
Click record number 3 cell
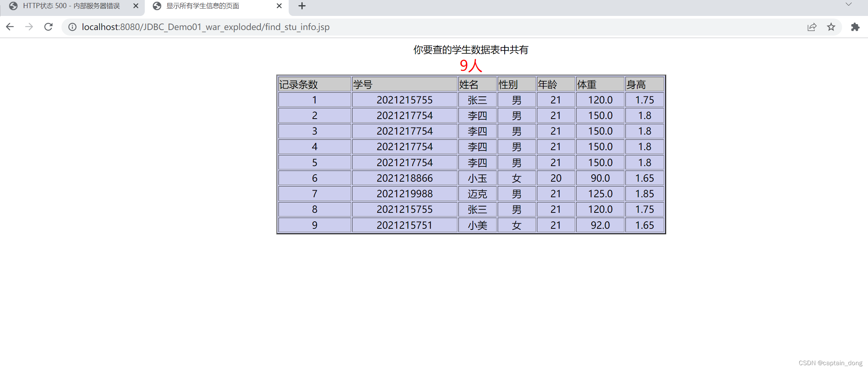[x=314, y=131]
